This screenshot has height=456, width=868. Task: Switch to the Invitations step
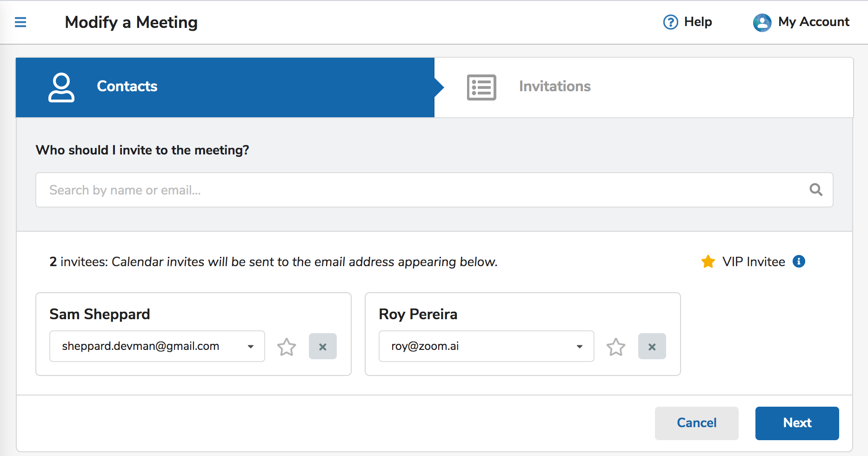coord(554,87)
